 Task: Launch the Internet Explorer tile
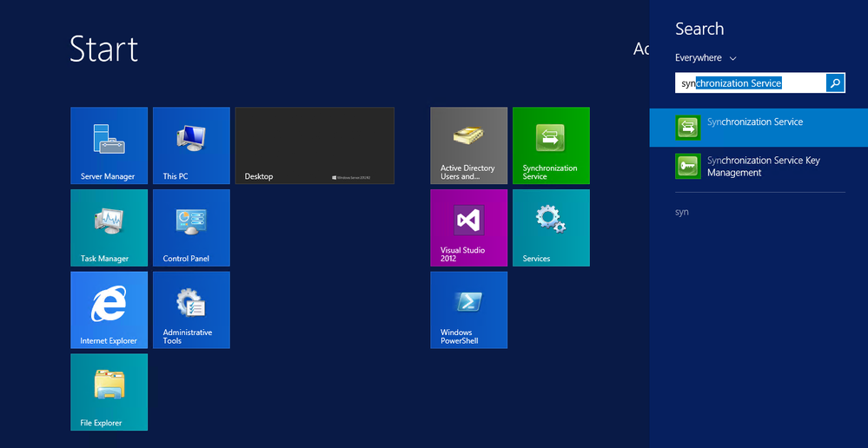coord(109,310)
